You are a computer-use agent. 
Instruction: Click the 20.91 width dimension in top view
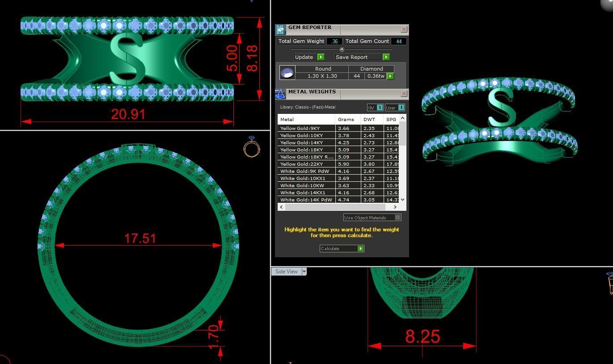[128, 114]
